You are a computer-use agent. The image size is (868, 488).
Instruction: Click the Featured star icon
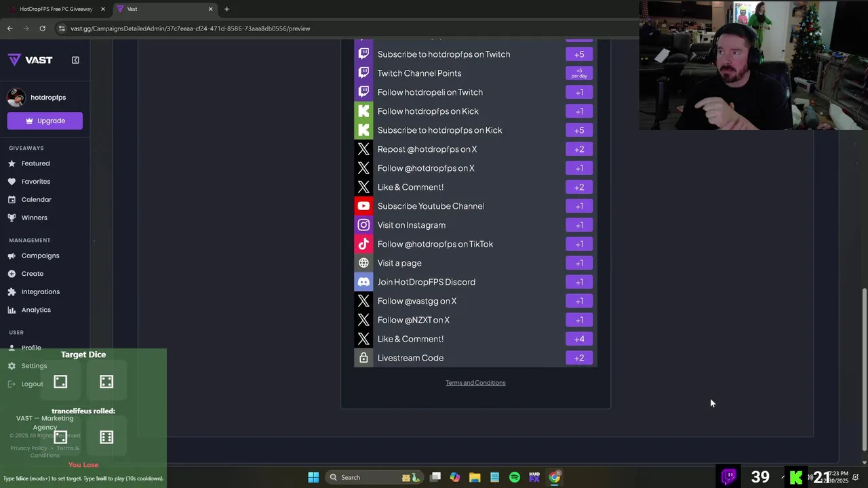(12, 163)
